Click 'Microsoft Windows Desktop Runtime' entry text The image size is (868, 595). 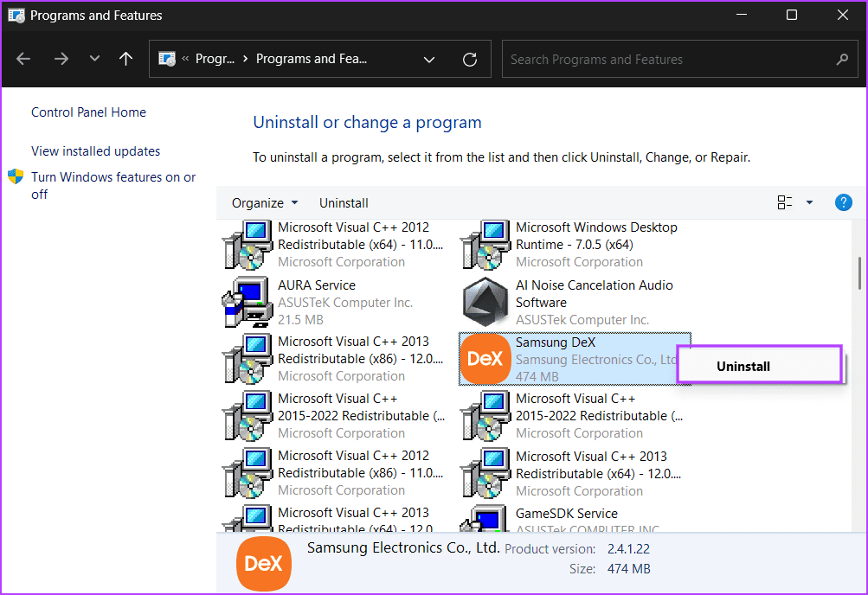(596, 235)
